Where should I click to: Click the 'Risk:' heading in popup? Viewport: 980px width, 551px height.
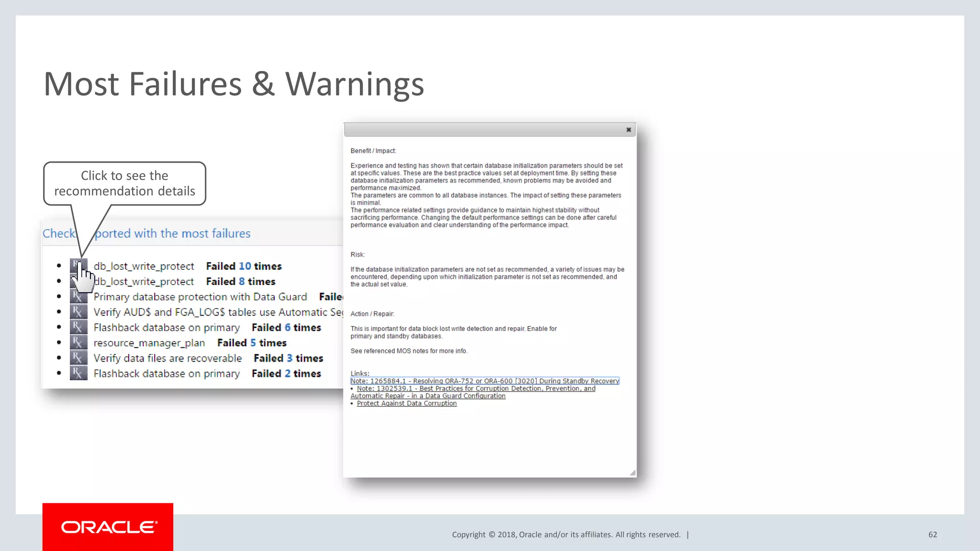pos(357,254)
